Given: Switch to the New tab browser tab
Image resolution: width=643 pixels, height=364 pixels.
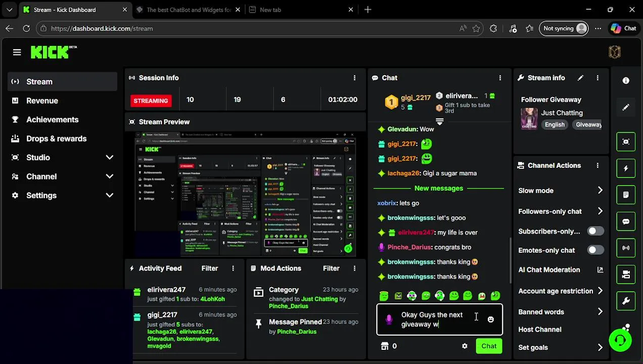Looking at the screenshot, I should pyautogui.click(x=302, y=10).
